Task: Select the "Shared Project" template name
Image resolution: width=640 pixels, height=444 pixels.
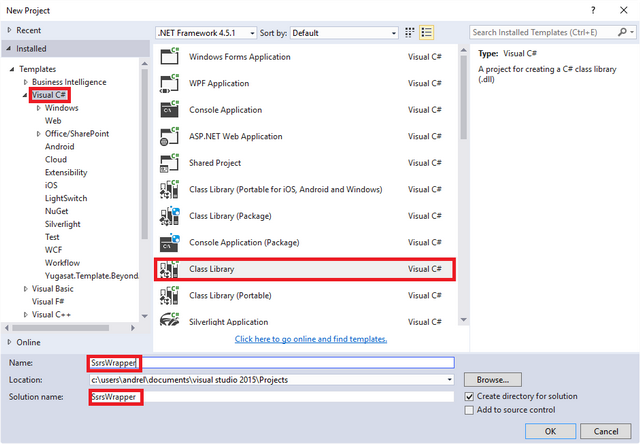Action: (215, 163)
